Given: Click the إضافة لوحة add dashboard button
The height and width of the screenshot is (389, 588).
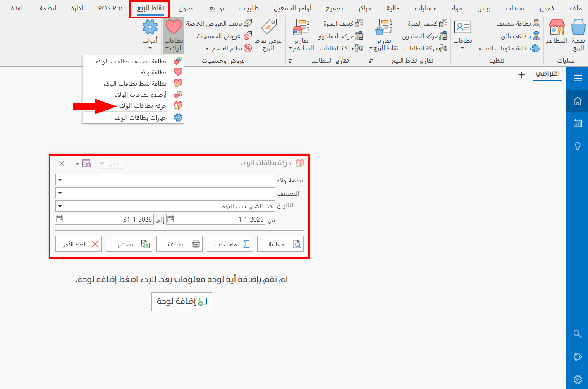Looking at the screenshot, I should [182, 302].
